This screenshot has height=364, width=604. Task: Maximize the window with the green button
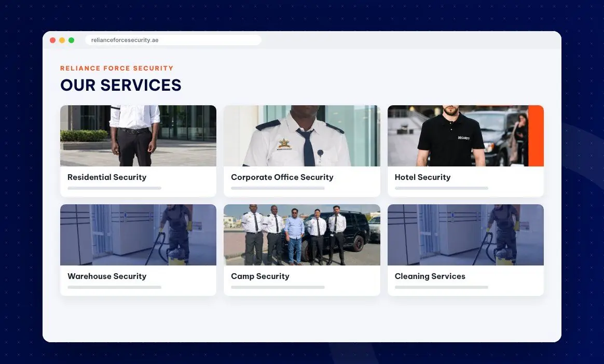pyautogui.click(x=71, y=40)
